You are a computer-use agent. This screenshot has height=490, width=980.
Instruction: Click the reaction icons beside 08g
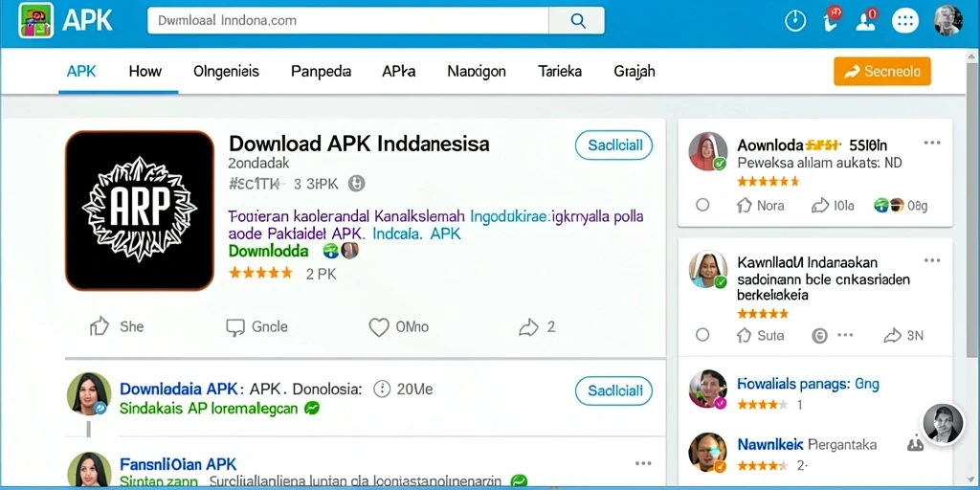[x=889, y=205]
